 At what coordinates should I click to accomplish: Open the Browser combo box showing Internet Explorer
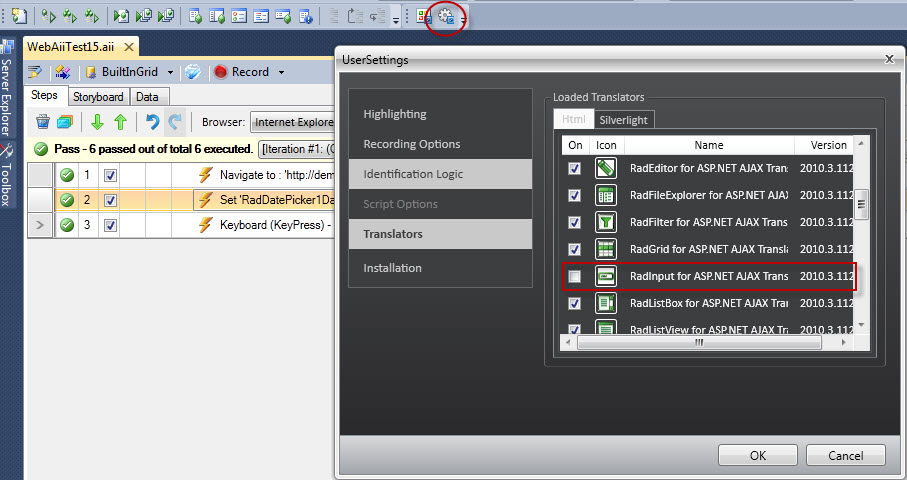coord(293,122)
